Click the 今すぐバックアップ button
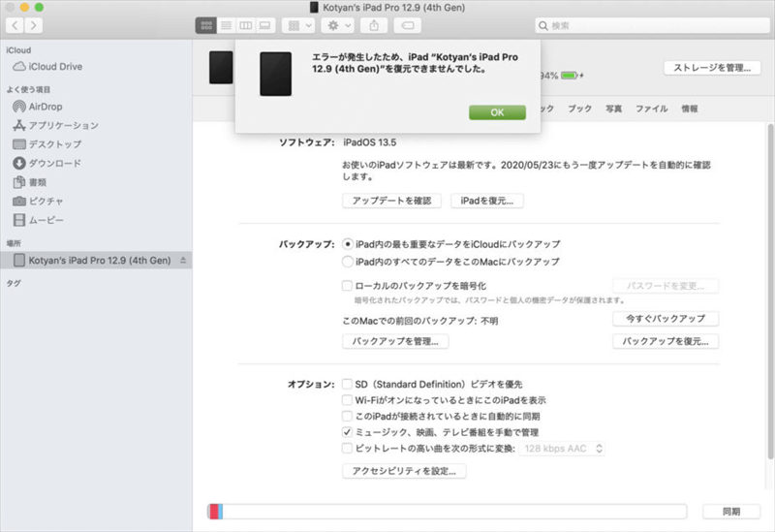The width and height of the screenshot is (775, 532). 665,319
